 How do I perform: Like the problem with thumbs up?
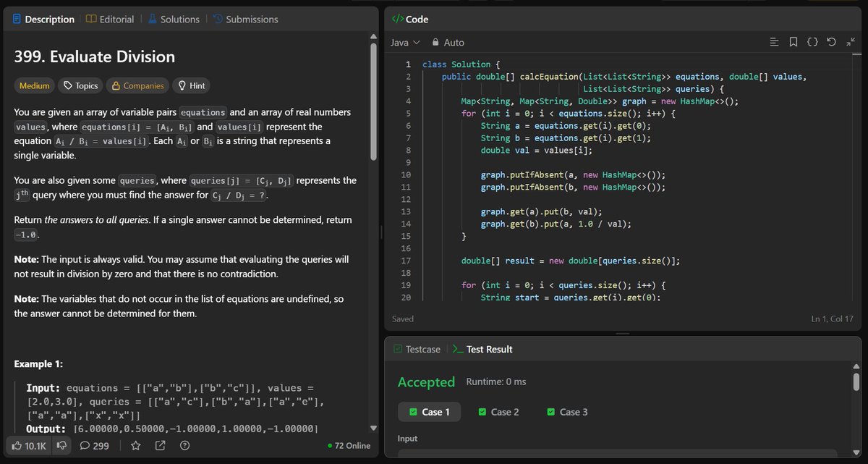[29, 446]
